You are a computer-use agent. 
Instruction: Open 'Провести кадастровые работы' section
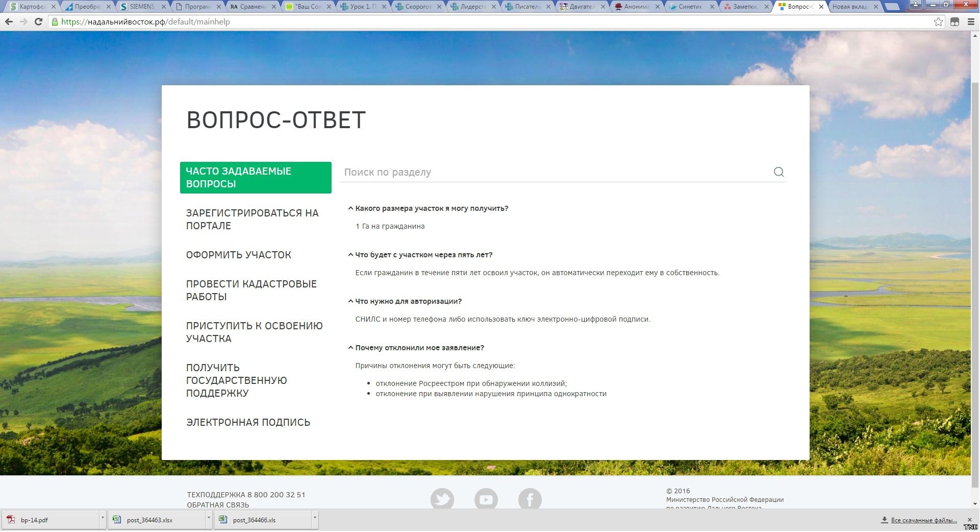252,291
